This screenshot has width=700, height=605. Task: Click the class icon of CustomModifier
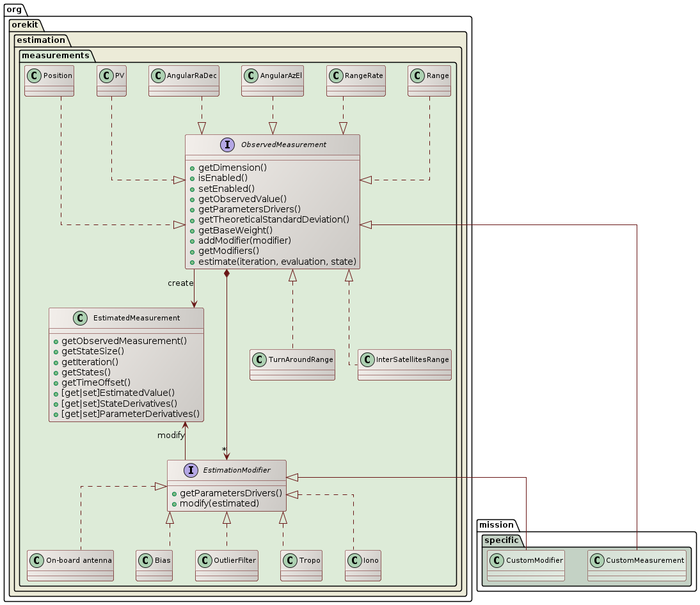tap(497, 560)
